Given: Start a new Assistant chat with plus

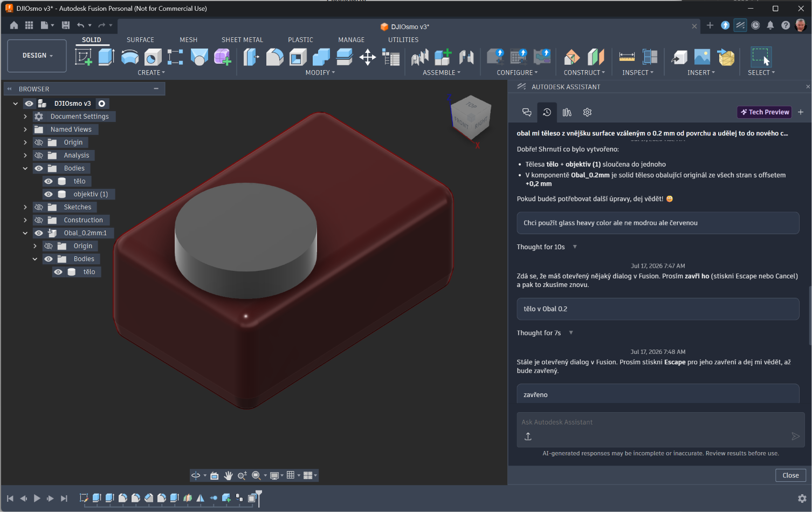Looking at the screenshot, I should click(x=801, y=112).
